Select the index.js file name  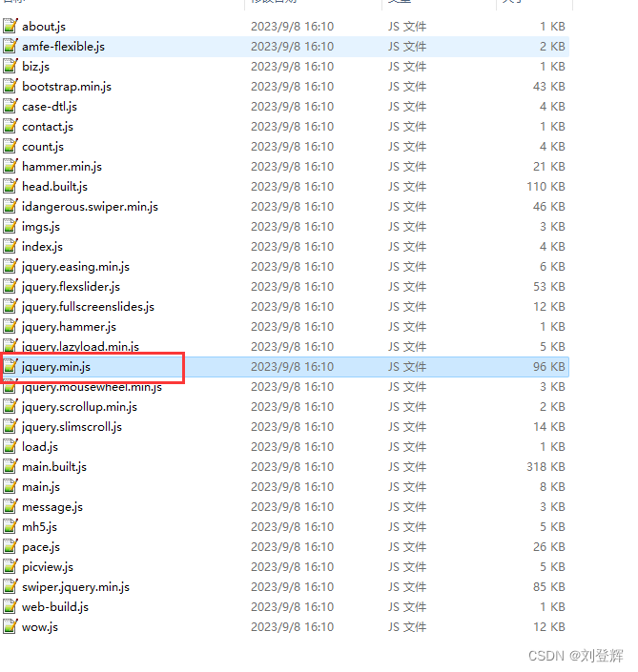[x=43, y=247]
